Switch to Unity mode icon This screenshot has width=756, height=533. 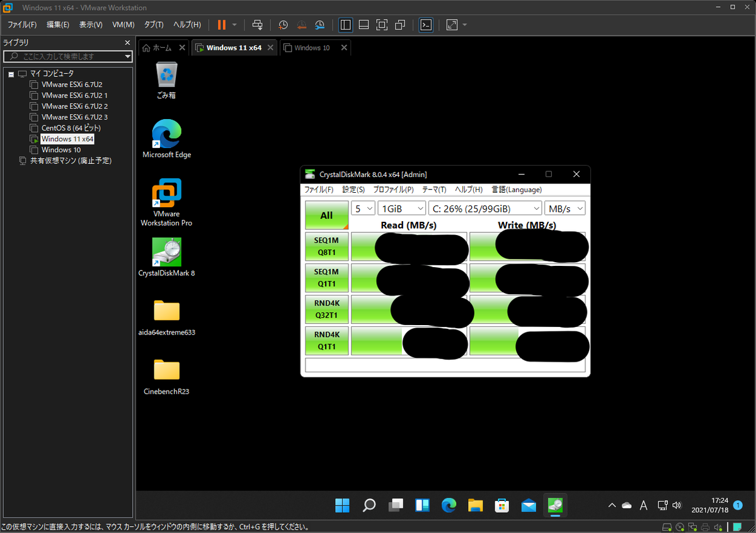pyautogui.click(x=400, y=25)
